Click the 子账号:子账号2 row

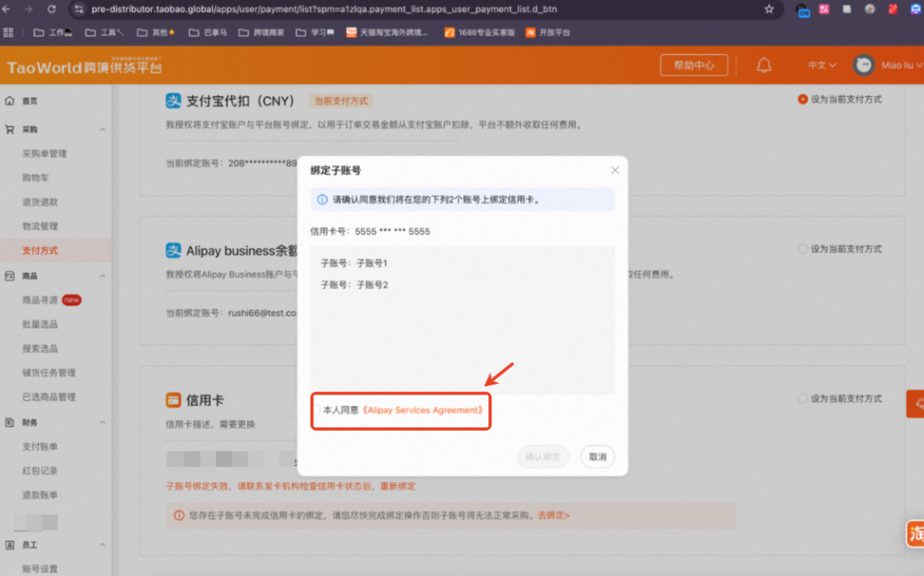354,285
